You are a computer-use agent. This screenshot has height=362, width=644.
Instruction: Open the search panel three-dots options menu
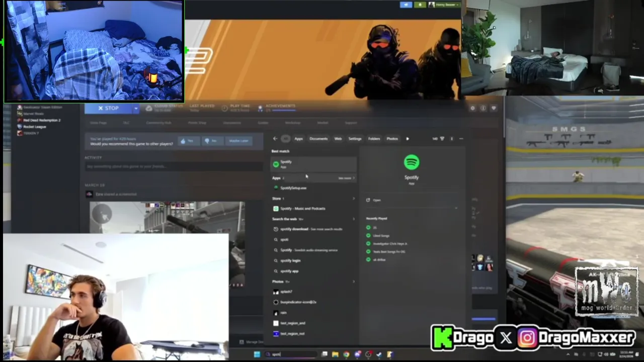pos(461,139)
